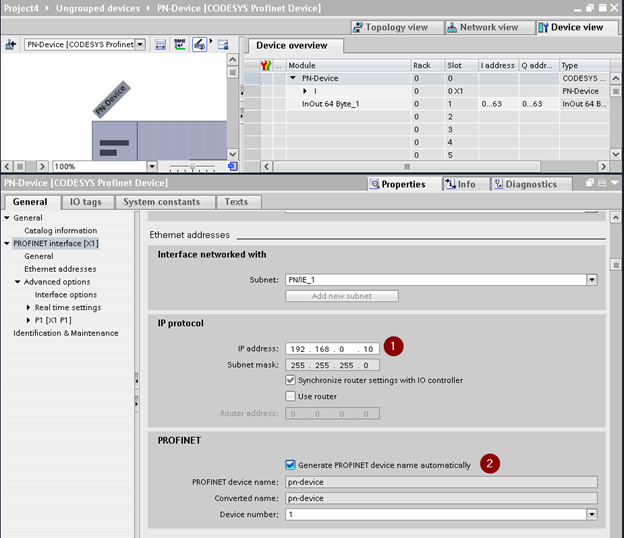Open the IO tags tab

86,202
